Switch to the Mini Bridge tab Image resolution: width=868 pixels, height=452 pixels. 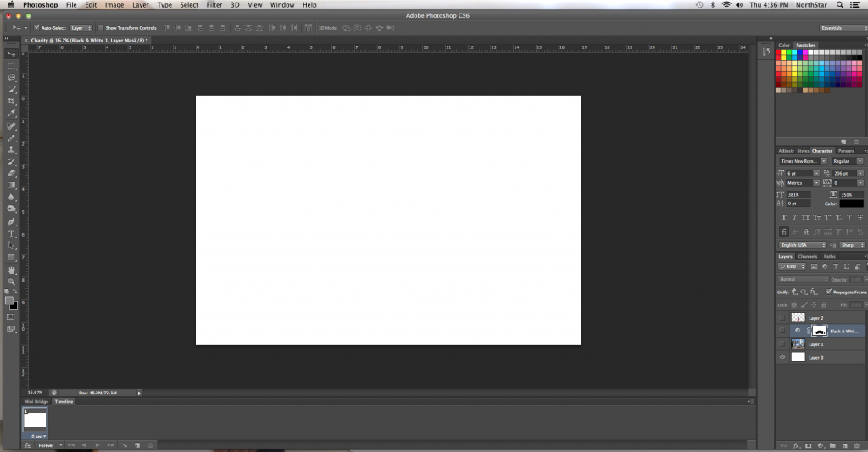click(x=36, y=402)
